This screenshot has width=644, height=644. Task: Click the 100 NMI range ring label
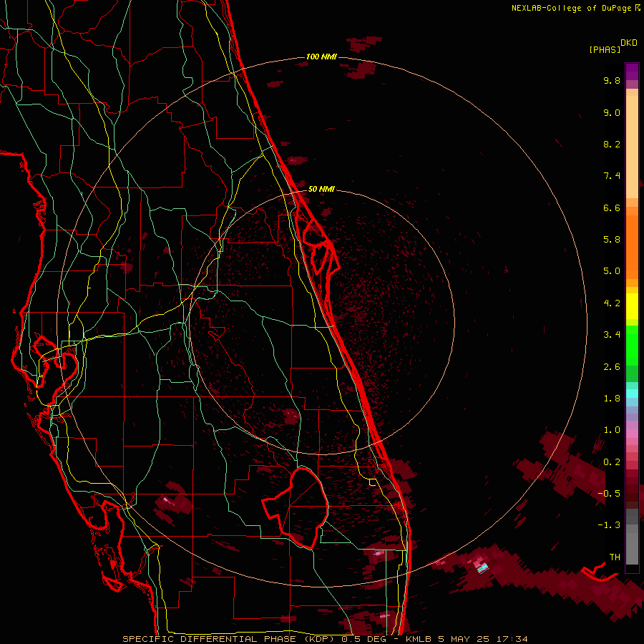(321, 57)
